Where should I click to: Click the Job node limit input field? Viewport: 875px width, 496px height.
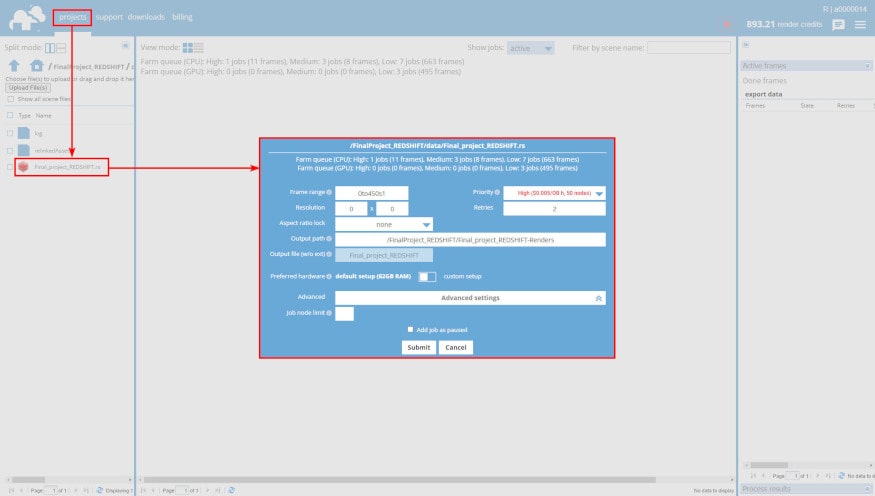pos(344,314)
